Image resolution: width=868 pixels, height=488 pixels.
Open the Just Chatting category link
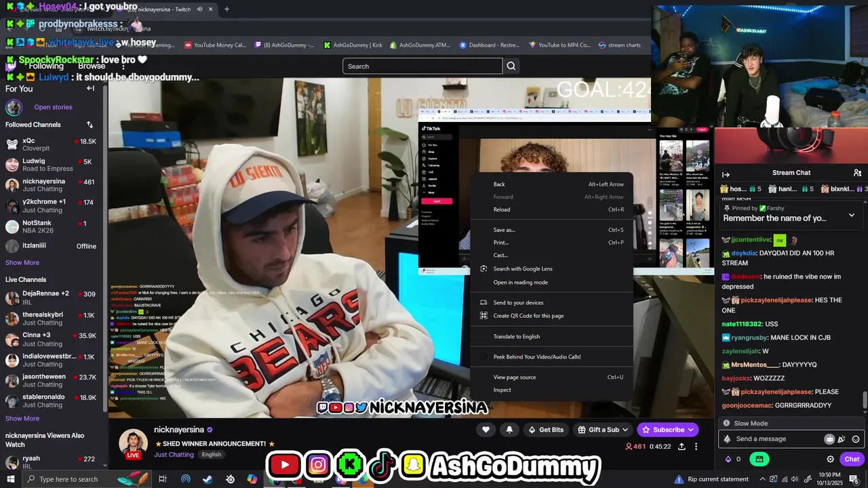point(174,455)
